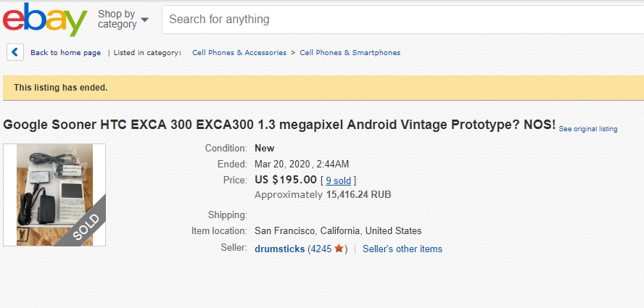Open Back to home page link
The image size is (644, 308).
[65, 53]
